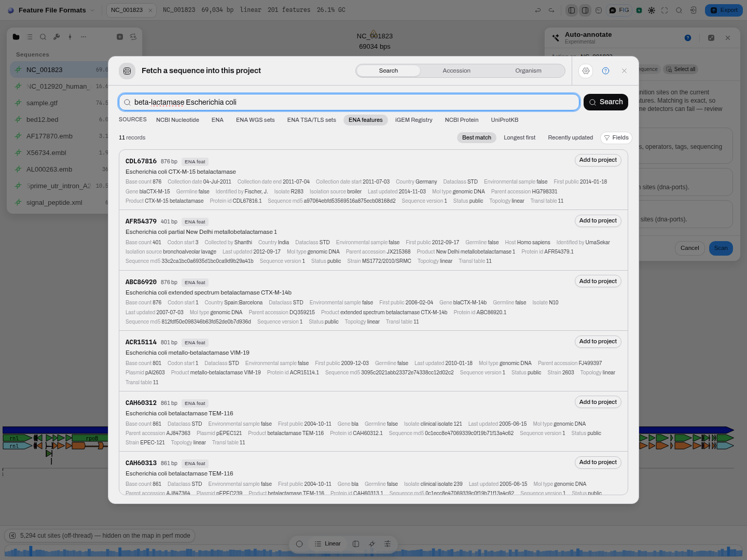Sort results by Best match
The width and height of the screenshot is (747, 560).
[477, 137]
